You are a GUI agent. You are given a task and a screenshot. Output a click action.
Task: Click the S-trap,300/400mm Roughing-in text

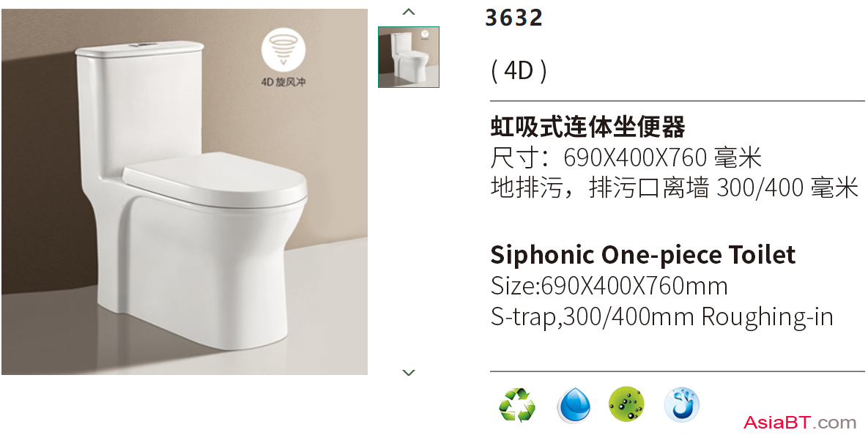pyautogui.click(x=661, y=317)
